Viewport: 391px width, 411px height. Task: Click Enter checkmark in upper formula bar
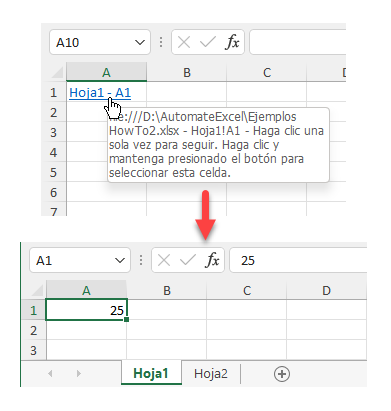click(207, 42)
